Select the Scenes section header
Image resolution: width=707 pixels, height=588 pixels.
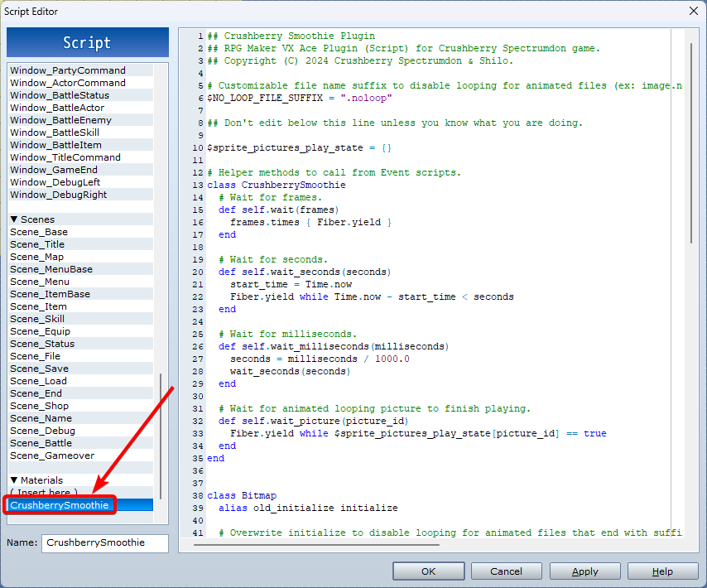click(81, 219)
